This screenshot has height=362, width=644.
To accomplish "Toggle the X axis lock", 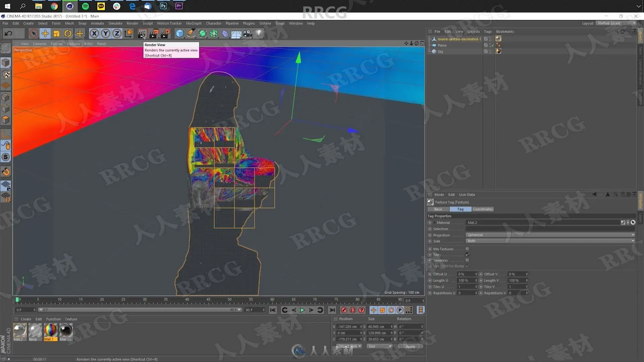I will pyautogui.click(x=94, y=34).
